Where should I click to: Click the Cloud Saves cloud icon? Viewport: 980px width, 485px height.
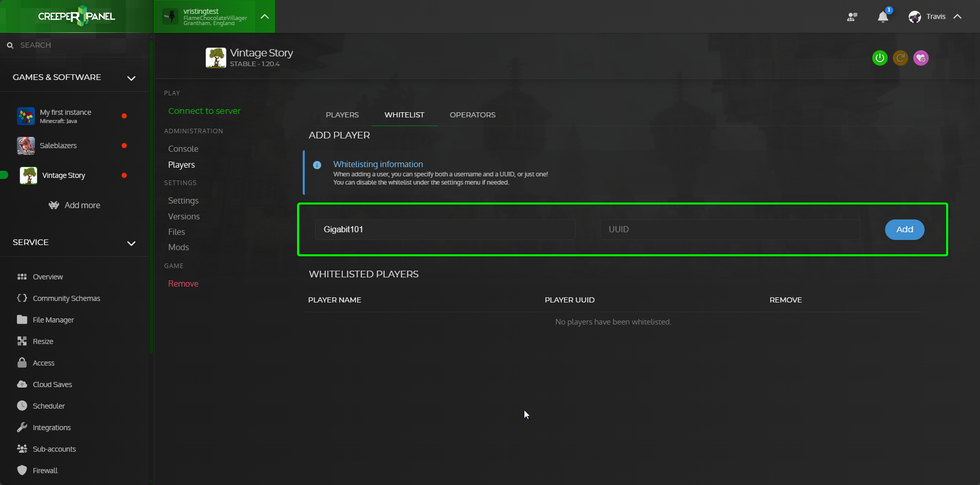point(22,384)
